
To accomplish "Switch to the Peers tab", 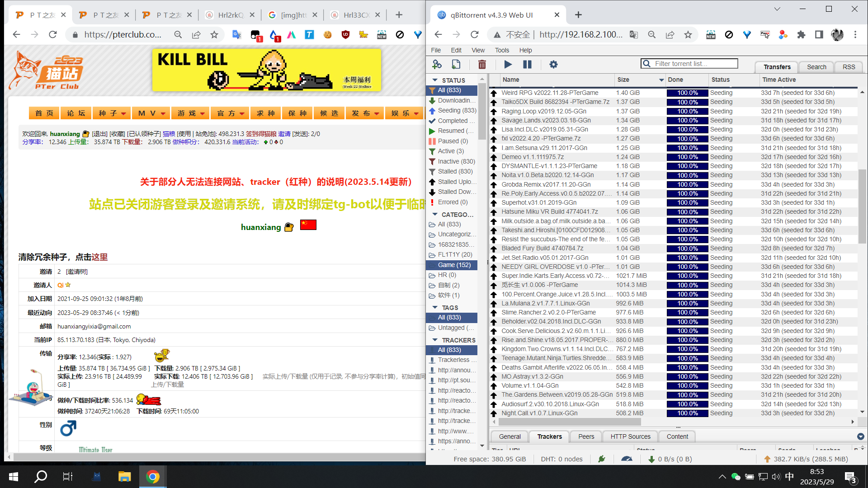I will (x=586, y=436).
